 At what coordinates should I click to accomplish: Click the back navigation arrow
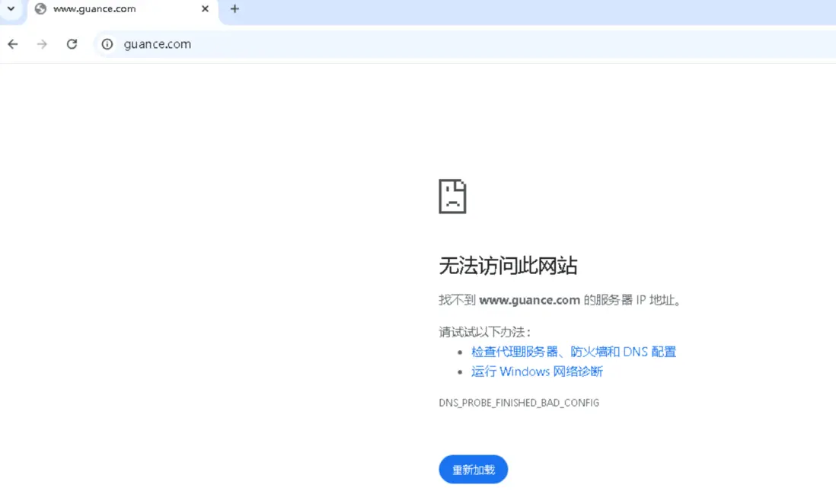pos(12,44)
